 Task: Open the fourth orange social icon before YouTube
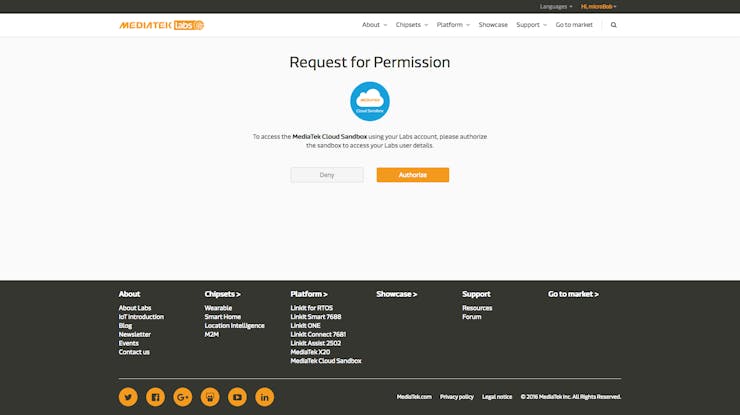tap(210, 397)
